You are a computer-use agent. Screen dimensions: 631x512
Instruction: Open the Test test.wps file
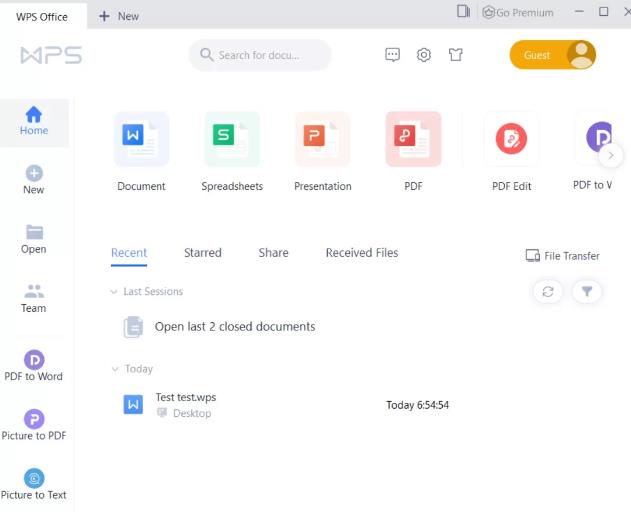(186, 397)
